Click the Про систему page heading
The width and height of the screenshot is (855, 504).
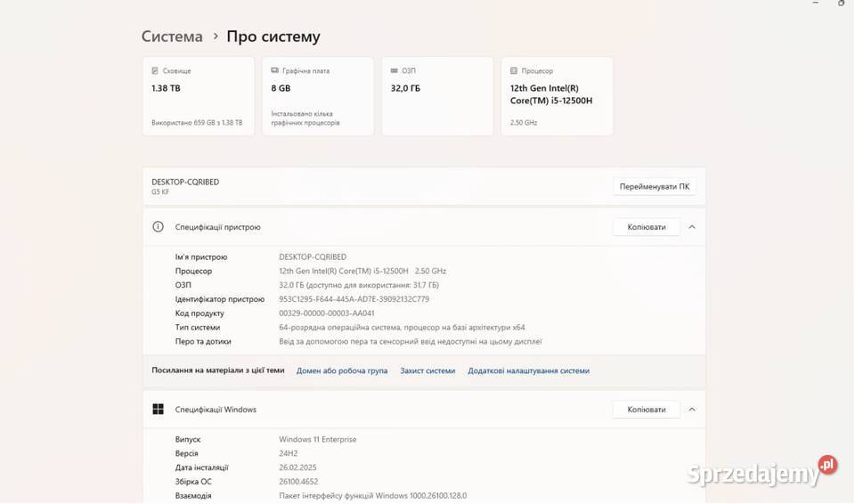click(x=273, y=37)
